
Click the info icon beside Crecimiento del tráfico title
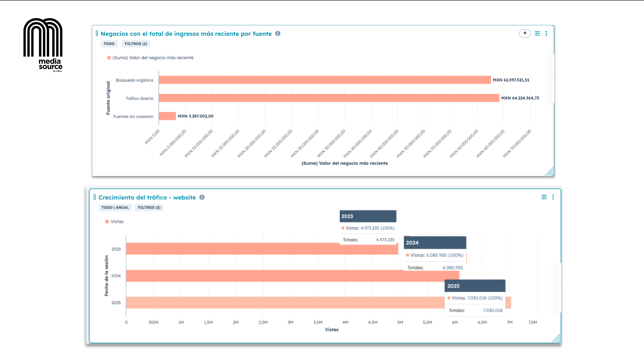pyautogui.click(x=202, y=197)
